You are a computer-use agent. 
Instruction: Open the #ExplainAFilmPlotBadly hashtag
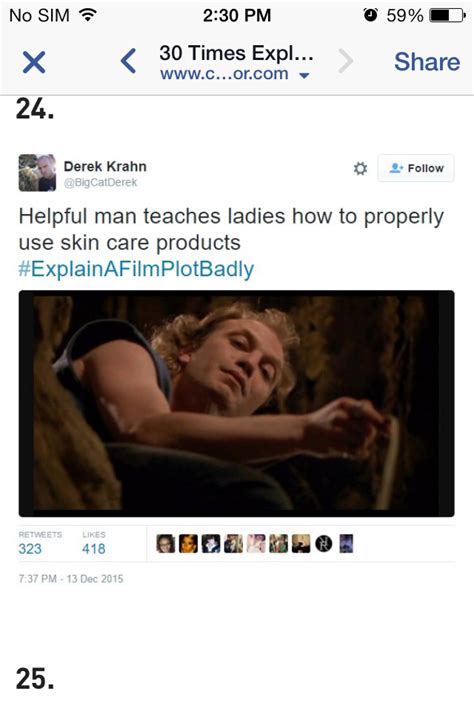pyautogui.click(x=136, y=269)
